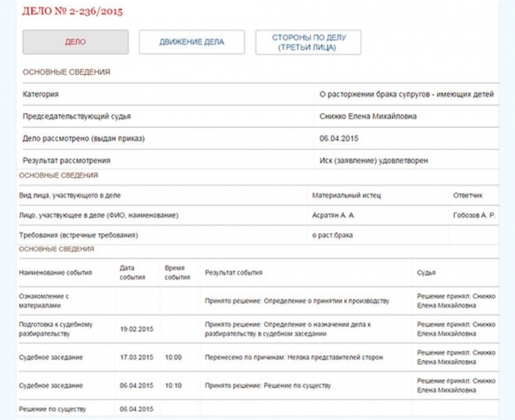Click defendant name Гобозов А. Р.
This screenshot has height=420, width=515.
pyautogui.click(x=474, y=214)
